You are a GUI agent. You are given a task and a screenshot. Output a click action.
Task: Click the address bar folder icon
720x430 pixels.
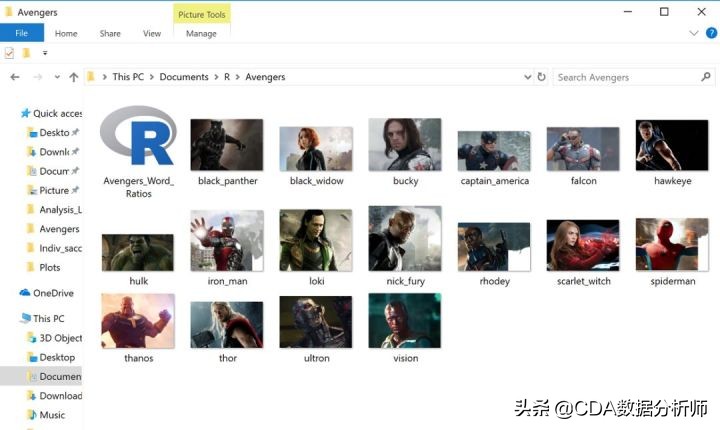[91, 77]
